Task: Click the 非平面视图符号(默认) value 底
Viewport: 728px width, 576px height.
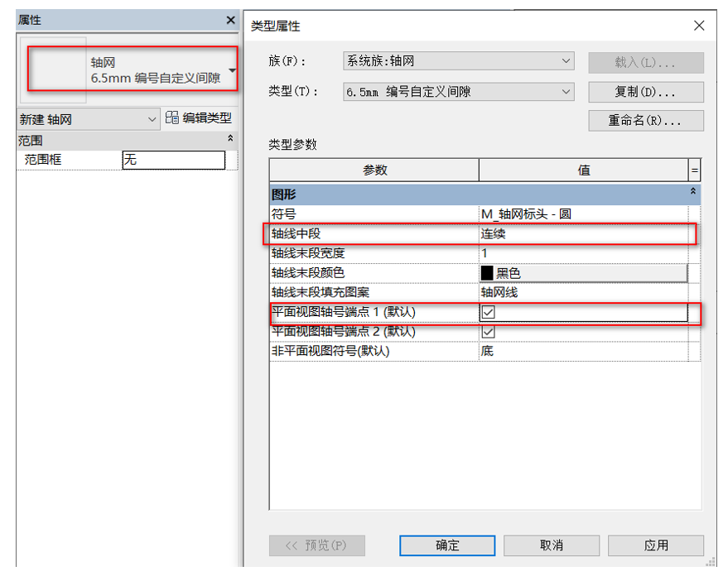Action: [x=583, y=351]
